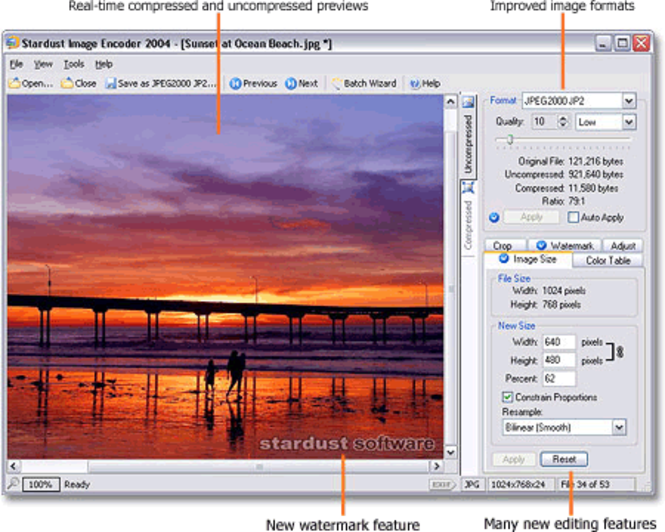Click Apply in the Format panel
Image resolution: width=665 pixels, height=532 pixels.
531,217
